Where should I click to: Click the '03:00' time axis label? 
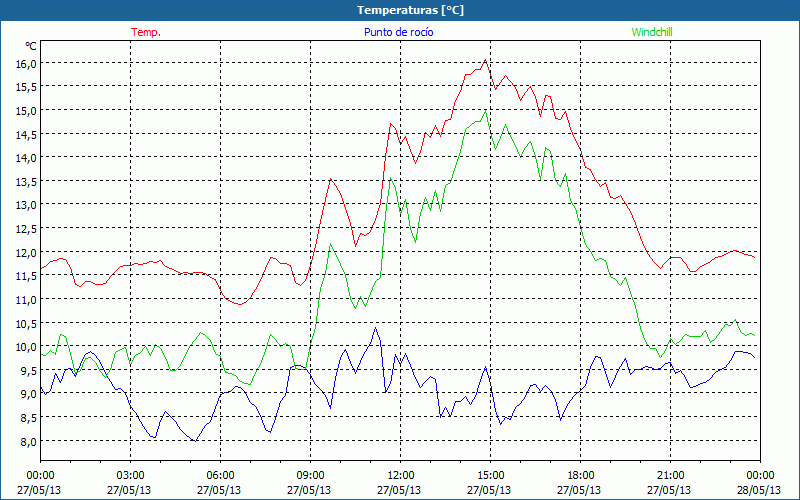pos(130,475)
